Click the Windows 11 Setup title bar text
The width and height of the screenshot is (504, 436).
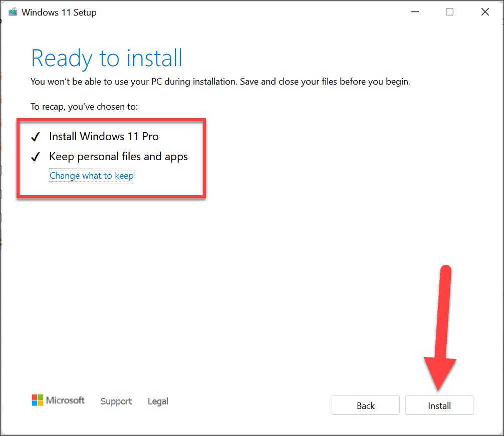(59, 12)
